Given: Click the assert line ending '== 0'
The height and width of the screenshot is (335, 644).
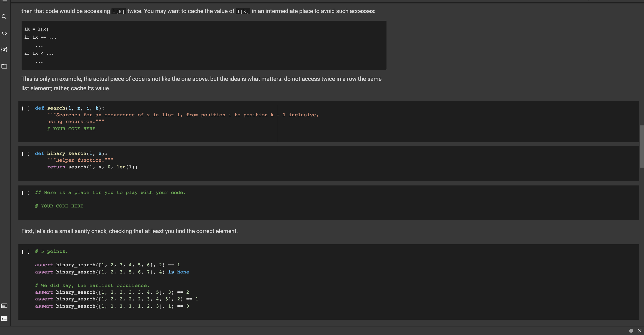Looking at the screenshot, I should pos(112,306).
